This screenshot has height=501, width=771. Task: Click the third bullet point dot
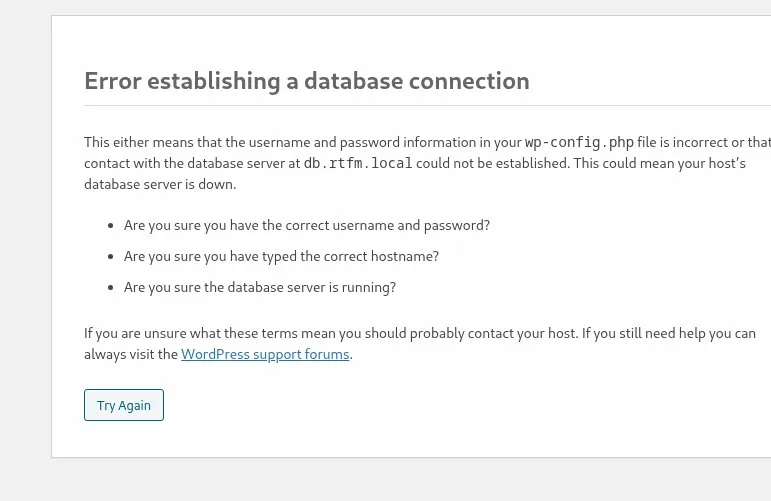(x=110, y=288)
